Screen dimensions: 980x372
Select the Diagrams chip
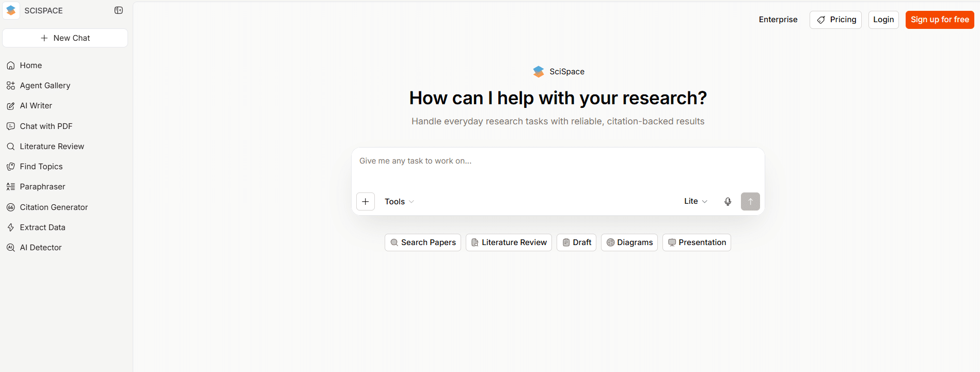pos(629,242)
